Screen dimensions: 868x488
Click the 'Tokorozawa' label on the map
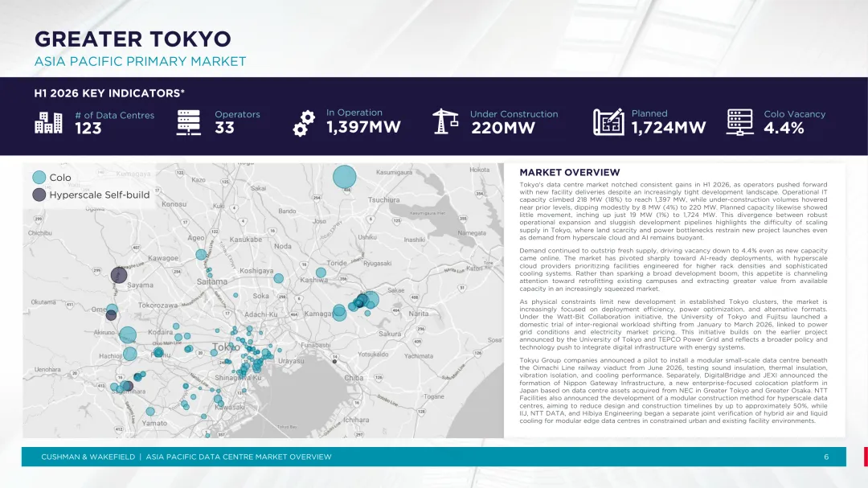pos(158,306)
